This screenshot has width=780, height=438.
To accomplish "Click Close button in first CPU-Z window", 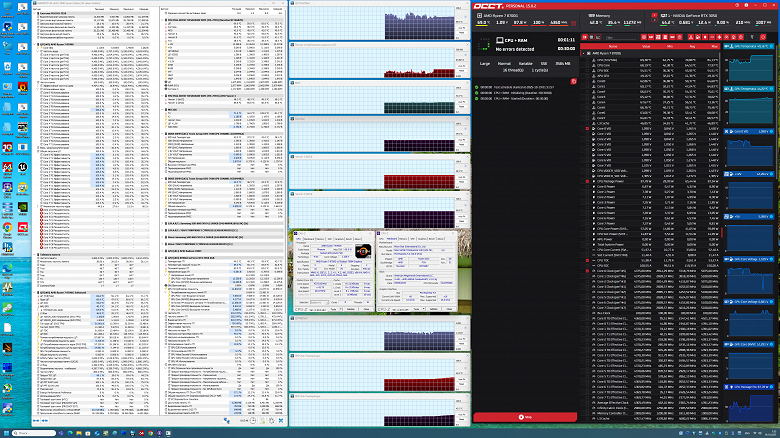I will click(366, 309).
